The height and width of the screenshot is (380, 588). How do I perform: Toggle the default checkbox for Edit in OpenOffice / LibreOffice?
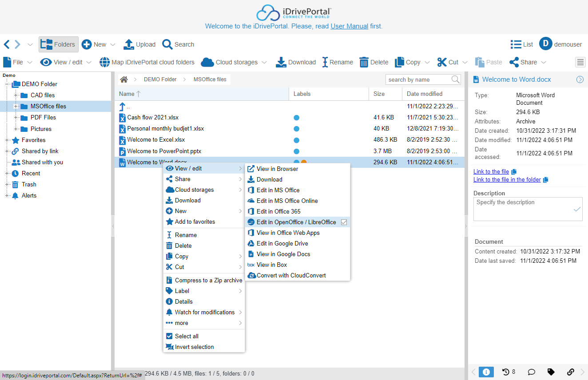pyautogui.click(x=344, y=222)
